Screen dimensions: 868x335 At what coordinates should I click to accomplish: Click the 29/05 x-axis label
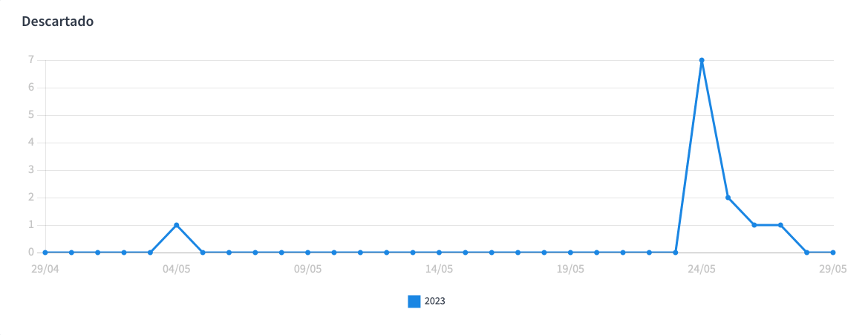pos(833,269)
